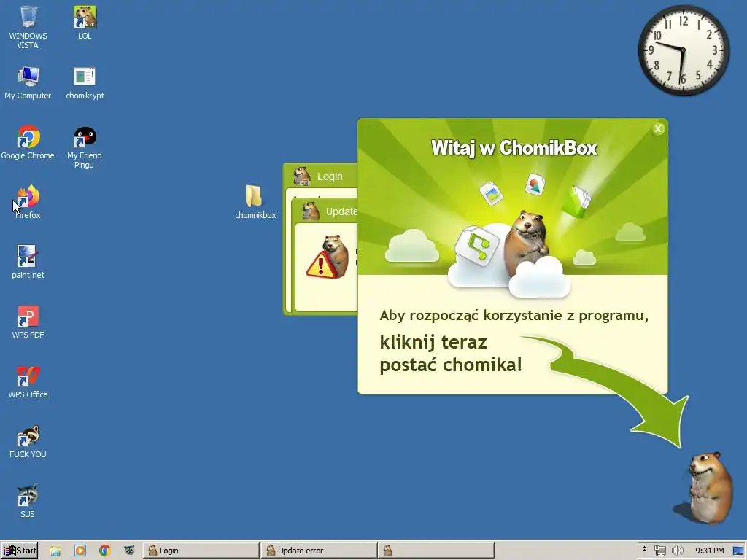Open the WINDOWS VISTA recycle bin icon
Screen dimensions: 747x560
pyautogui.click(x=28, y=27)
